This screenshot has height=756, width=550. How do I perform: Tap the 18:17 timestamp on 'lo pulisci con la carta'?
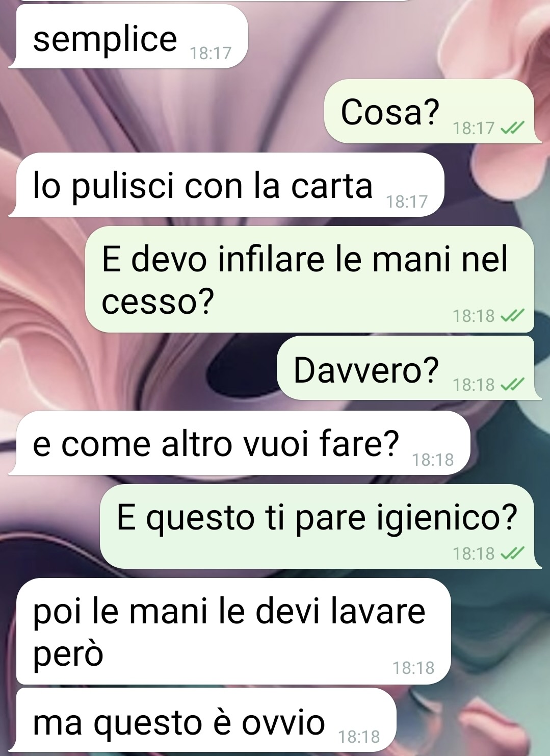407,202
